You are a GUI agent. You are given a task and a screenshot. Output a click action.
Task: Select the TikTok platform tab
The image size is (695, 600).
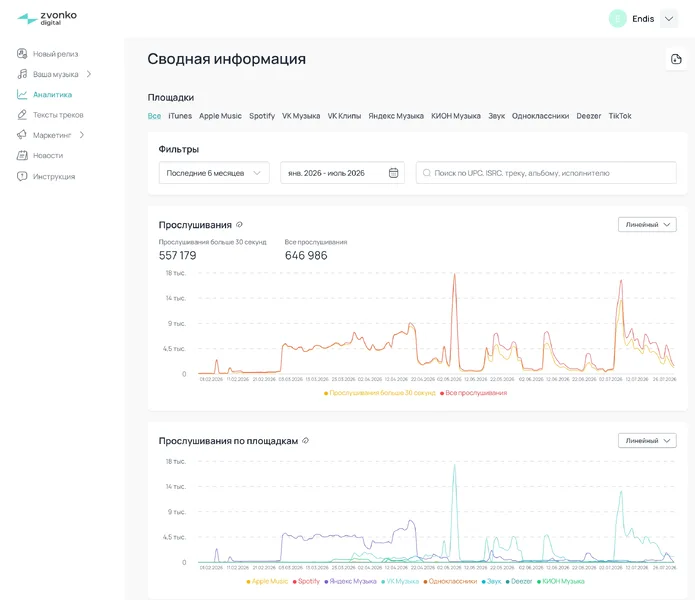pos(620,116)
